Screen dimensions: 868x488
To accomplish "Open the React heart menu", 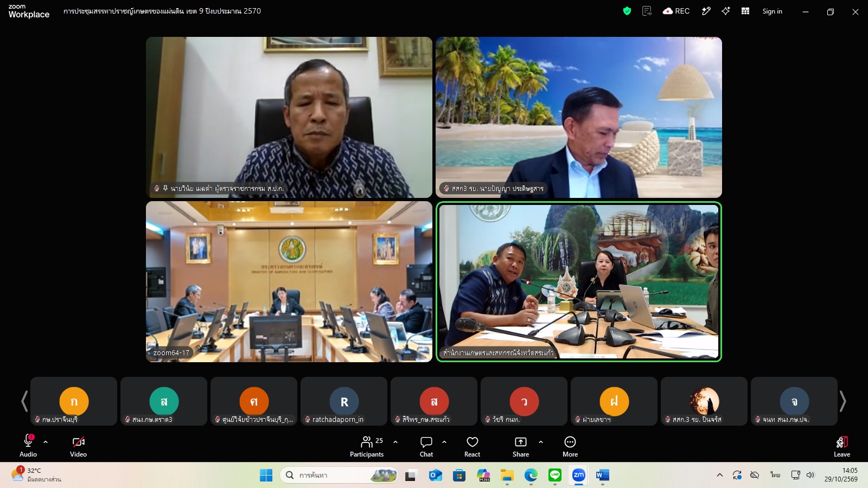I will [x=473, y=446].
